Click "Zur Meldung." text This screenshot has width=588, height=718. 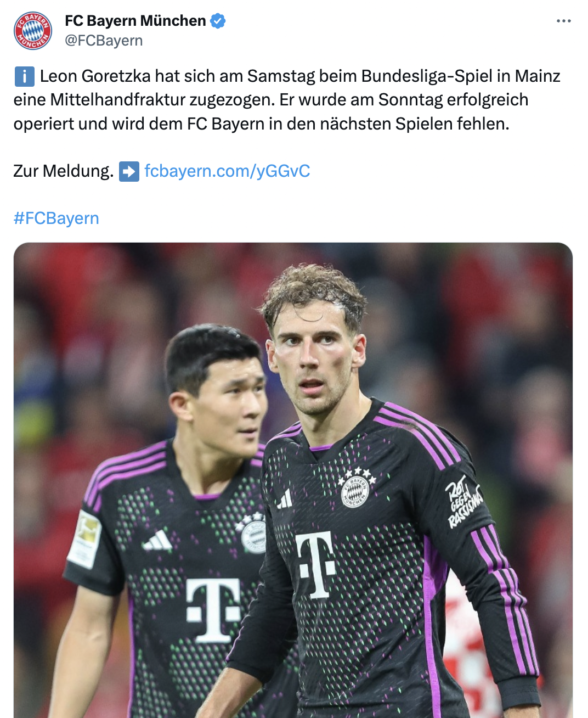coord(64,171)
